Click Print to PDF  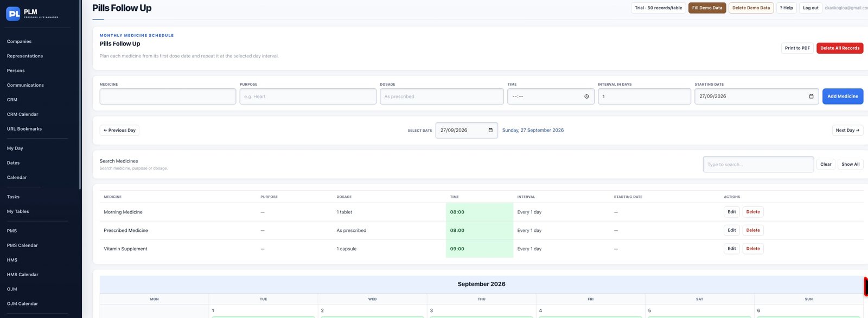(797, 48)
